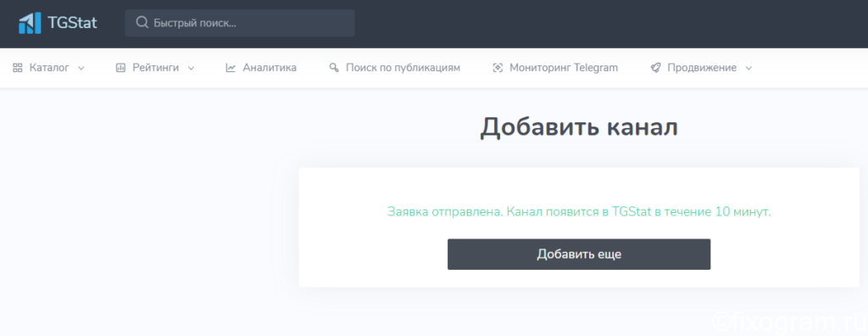Viewport: 868px width, 336px height.
Task: Click the TGStat bar chart logo icon
Action: [x=30, y=23]
